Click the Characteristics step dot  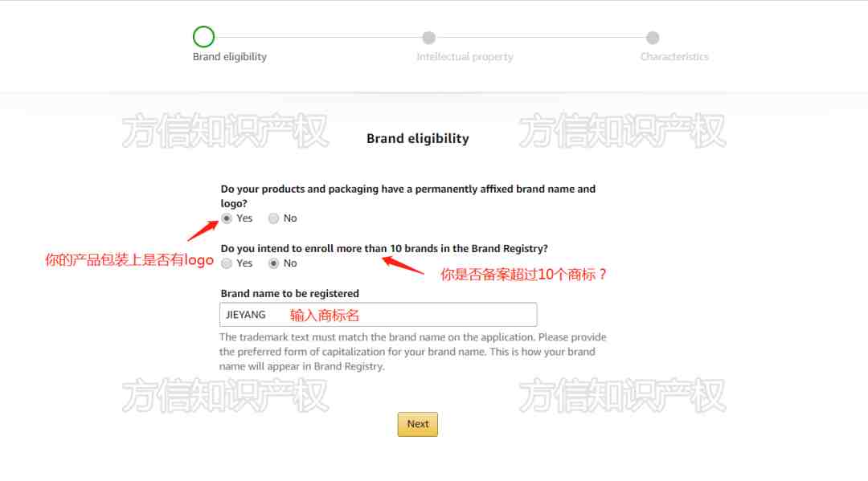click(x=653, y=38)
